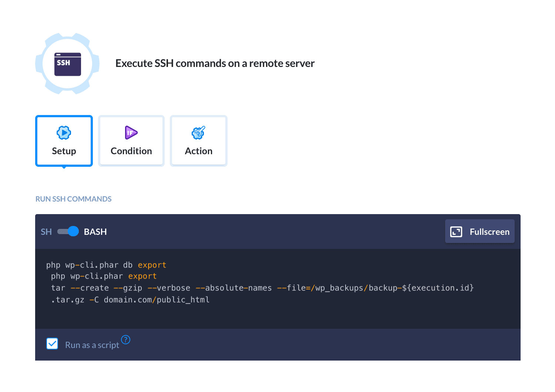Click the 'Execute SSH commands' title text
Viewport: 555px width, 392px height.
pyautogui.click(x=215, y=64)
